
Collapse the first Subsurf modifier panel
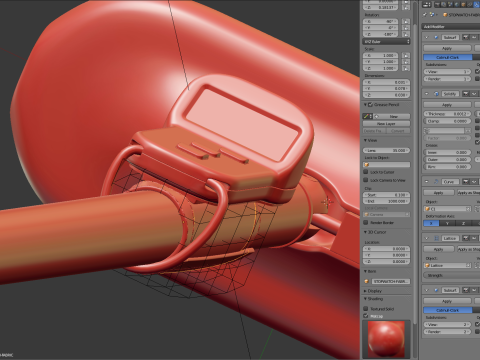pyautogui.click(x=427, y=37)
